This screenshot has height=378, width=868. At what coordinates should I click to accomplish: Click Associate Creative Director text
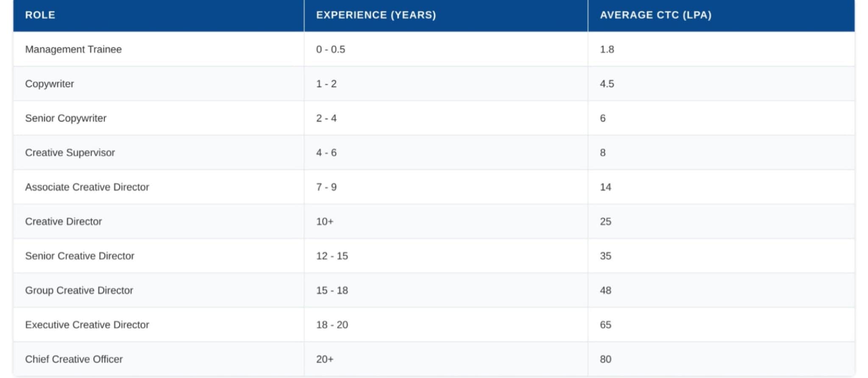click(x=87, y=187)
